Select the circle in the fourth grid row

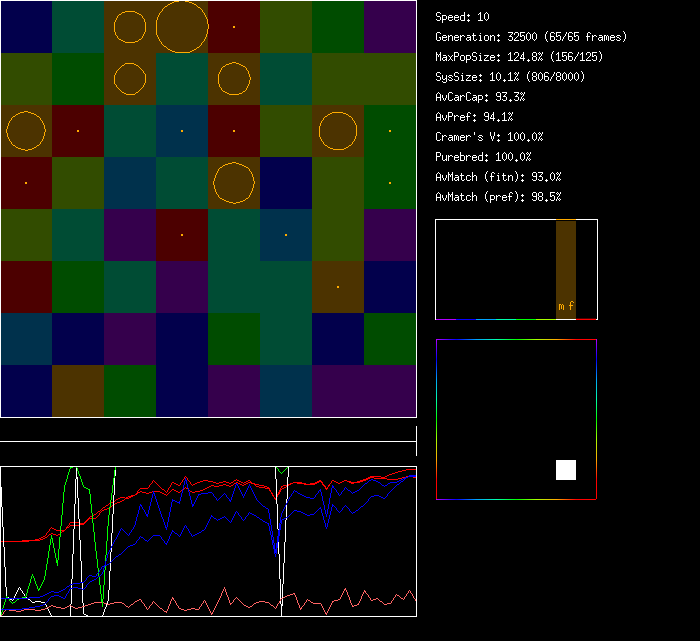coord(234,182)
